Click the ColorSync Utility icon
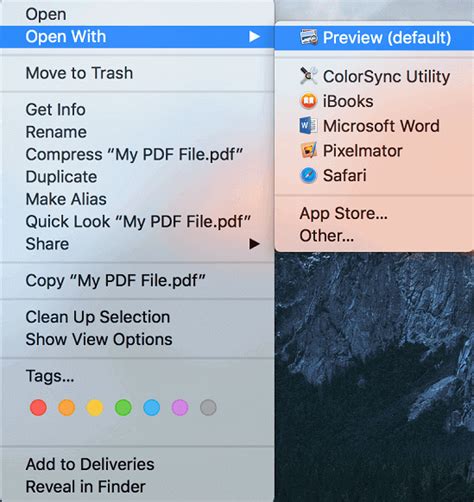This screenshot has height=502, width=474. pos(308,76)
